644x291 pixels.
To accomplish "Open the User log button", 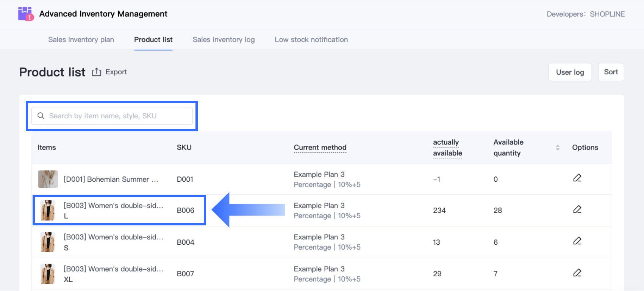I will [570, 72].
